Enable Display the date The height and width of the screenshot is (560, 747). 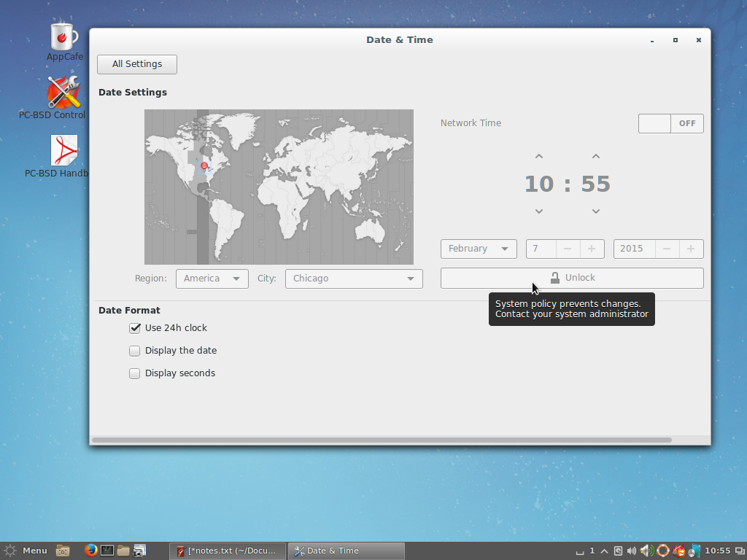coord(135,351)
